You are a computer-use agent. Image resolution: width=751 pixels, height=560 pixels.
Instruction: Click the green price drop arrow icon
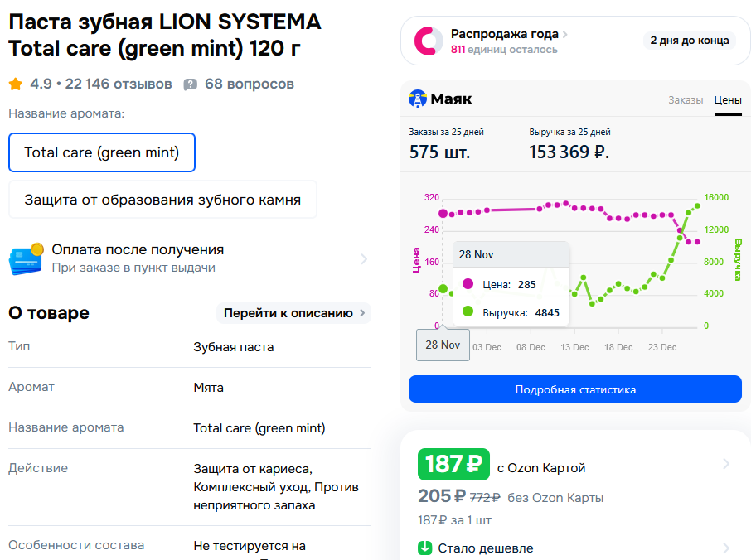[x=425, y=548]
